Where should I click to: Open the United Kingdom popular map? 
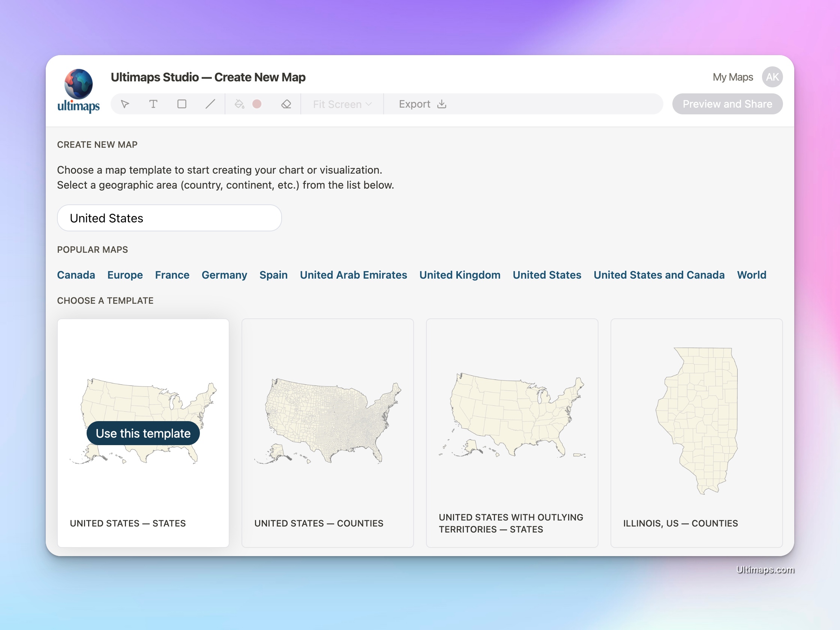click(460, 274)
